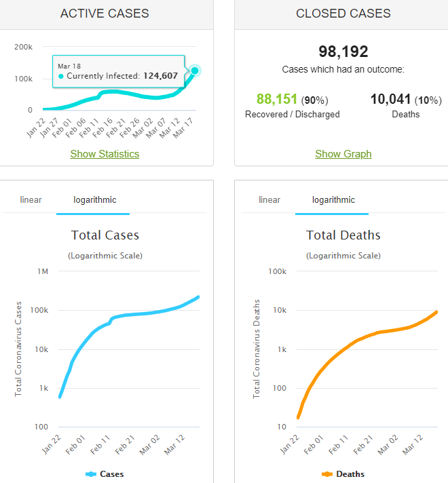
Task: Click the Mar 18 data point marker
Action: 195,71
